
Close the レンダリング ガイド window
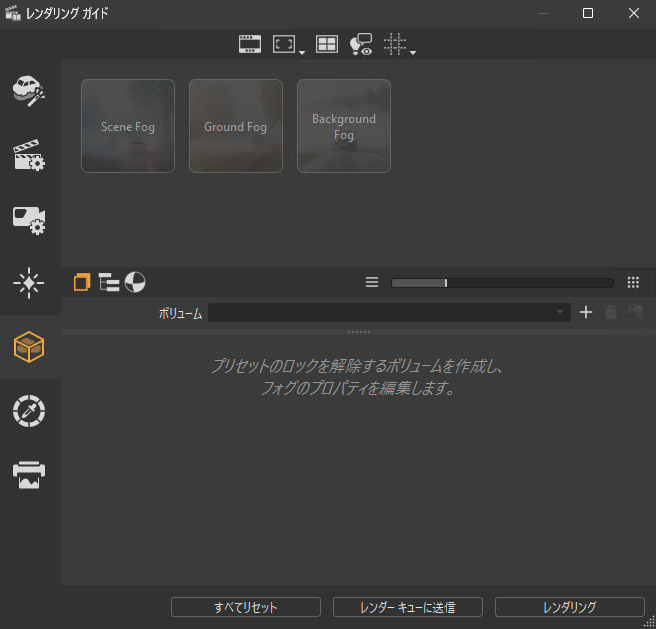tap(634, 13)
